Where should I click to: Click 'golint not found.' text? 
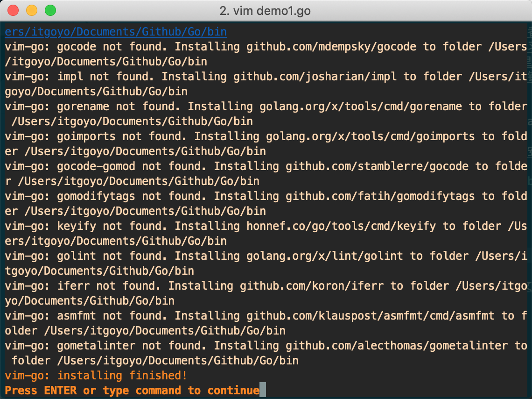pos(112,256)
